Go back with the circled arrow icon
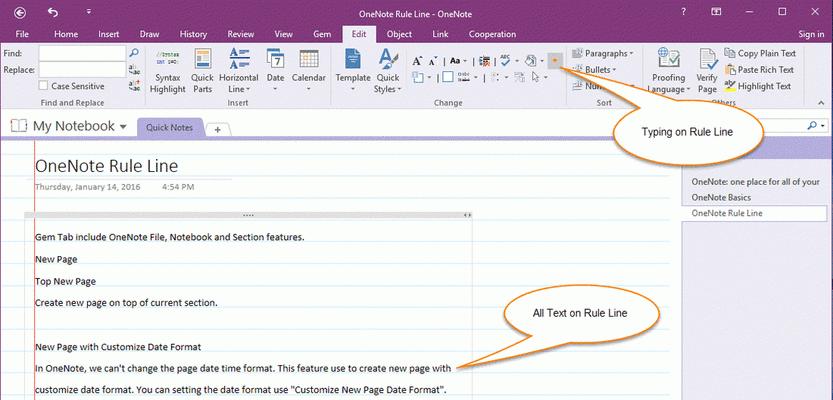The width and height of the screenshot is (833, 400). click(x=20, y=12)
